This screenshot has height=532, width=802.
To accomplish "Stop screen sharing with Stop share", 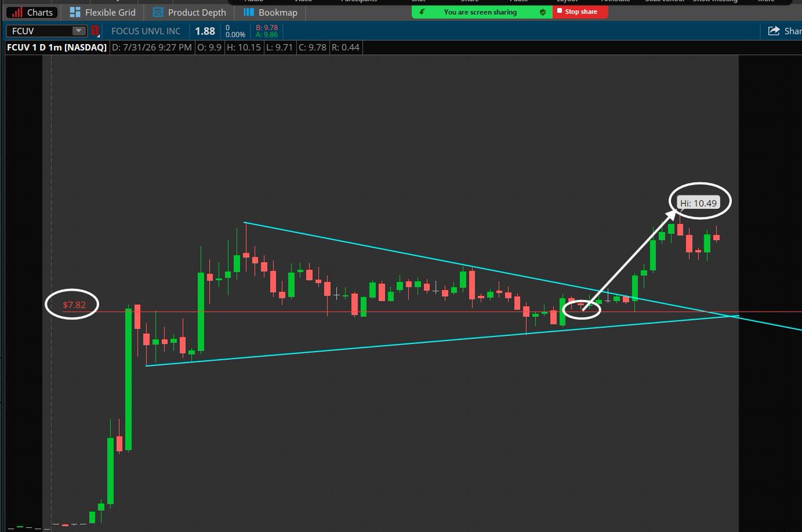I will pyautogui.click(x=580, y=12).
